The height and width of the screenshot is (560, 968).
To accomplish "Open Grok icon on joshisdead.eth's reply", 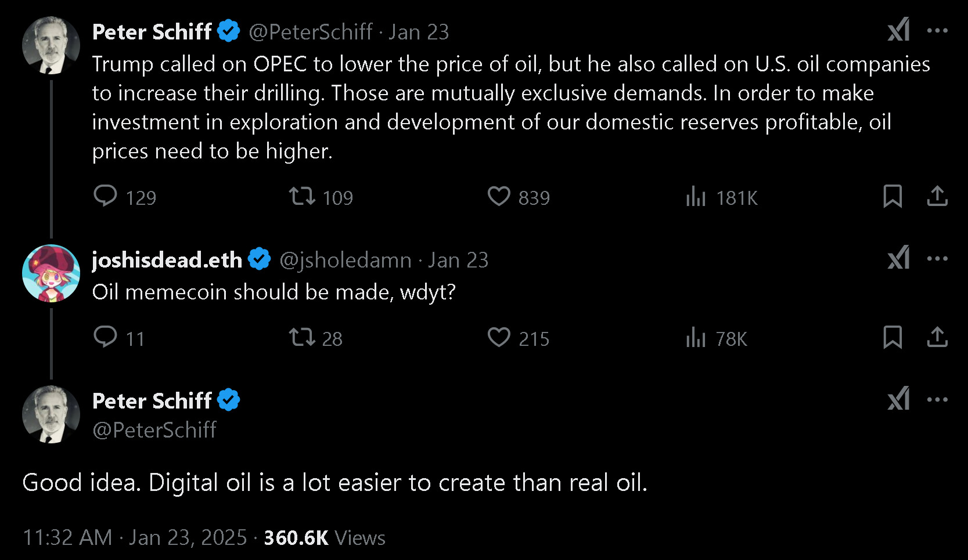I will (898, 258).
